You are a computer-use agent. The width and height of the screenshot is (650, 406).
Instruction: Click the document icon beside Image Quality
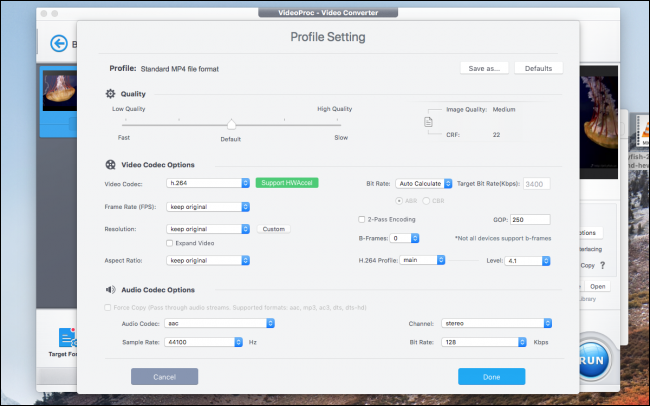[x=428, y=122]
